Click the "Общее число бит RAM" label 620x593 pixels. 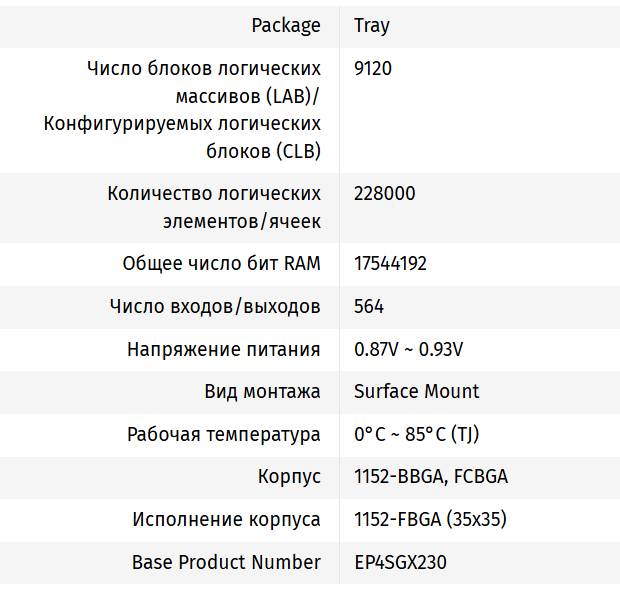click(x=221, y=264)
